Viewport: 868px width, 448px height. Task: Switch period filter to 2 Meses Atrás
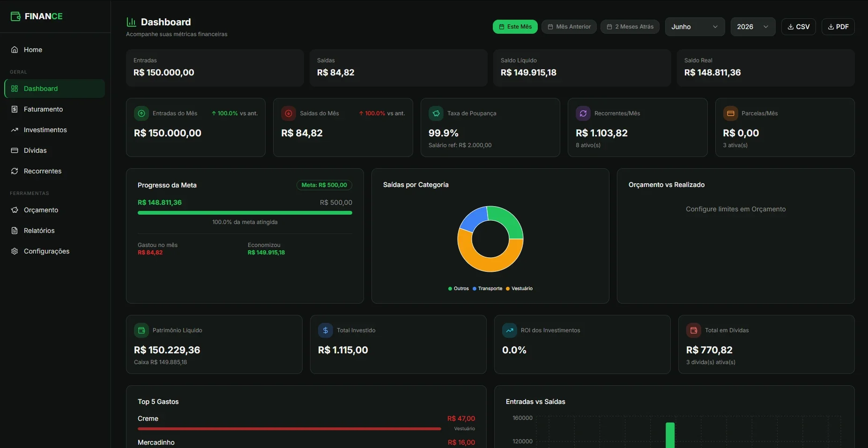[x=630, y=27]
